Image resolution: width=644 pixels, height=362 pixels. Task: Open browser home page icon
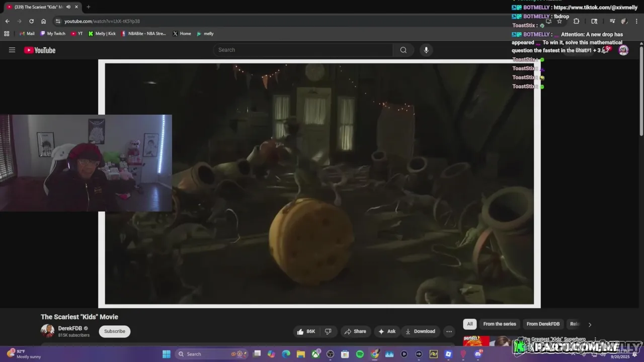[x=43, y=21]
